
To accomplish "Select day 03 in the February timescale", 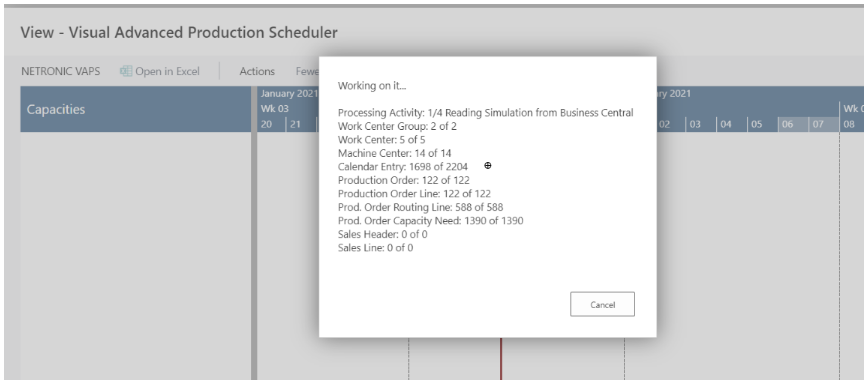I will click(695, 124).
